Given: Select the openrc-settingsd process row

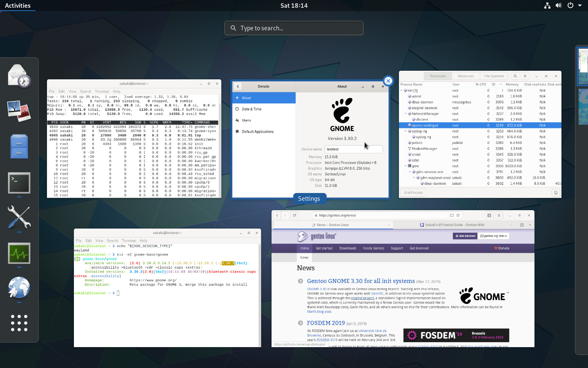Looking at the screenshot, I should pyautogui.click(x=480, y=125).
